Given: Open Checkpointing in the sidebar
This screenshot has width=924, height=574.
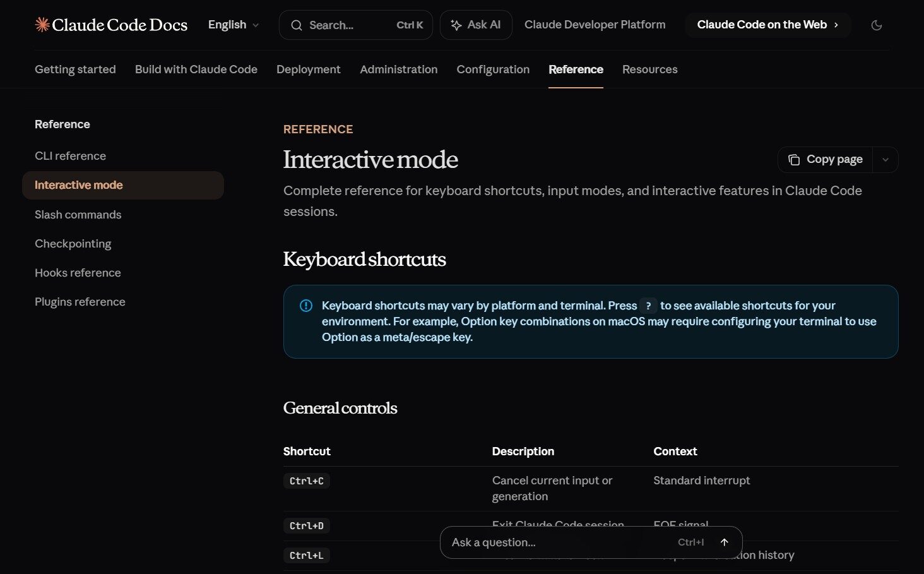Looking at the screenshot, I should pos(73,244).
